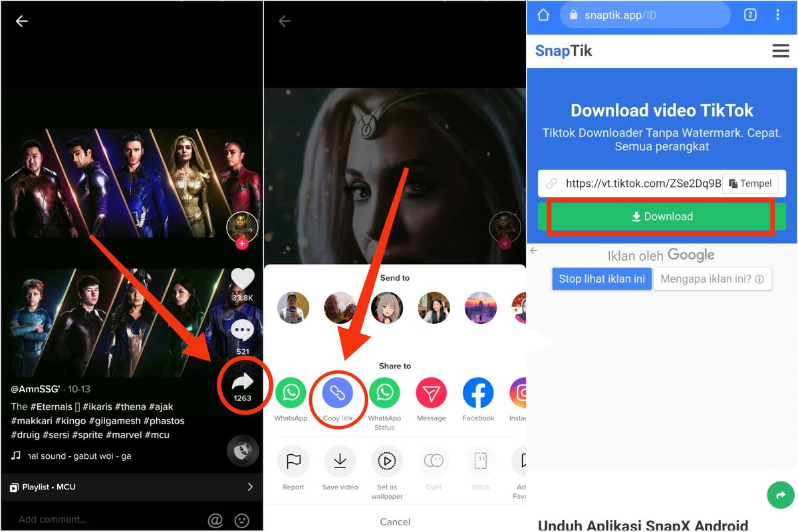
Task: Tap Mengapa iklan ini? button
Action: click(712, 279)
